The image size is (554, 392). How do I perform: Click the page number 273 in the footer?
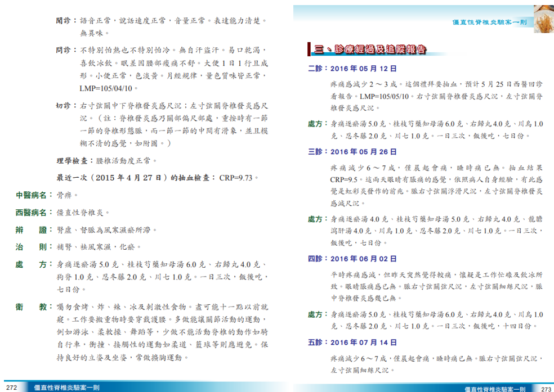[546, 388]
